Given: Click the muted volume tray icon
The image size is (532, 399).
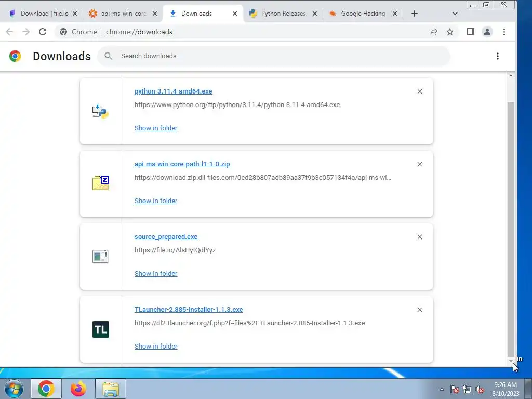Looking at the screenshot, I should click(x=480, y=390).
